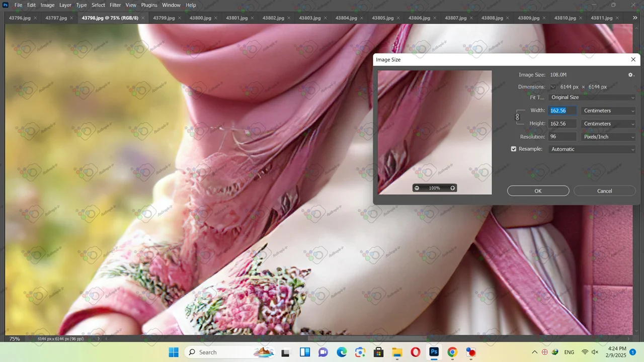644x362 pixels.
Task: Switch to the 43805.jpg document tab
Action: coord(382,18)
